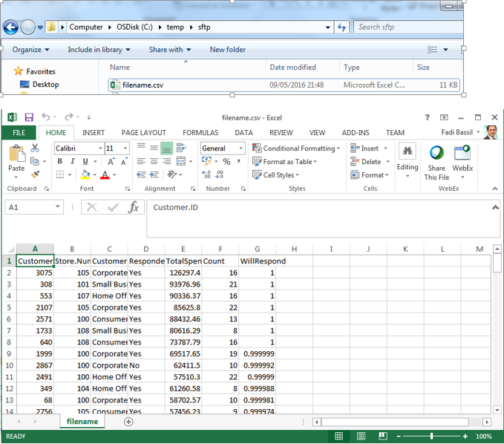Move the zoom slider handle

431,436
